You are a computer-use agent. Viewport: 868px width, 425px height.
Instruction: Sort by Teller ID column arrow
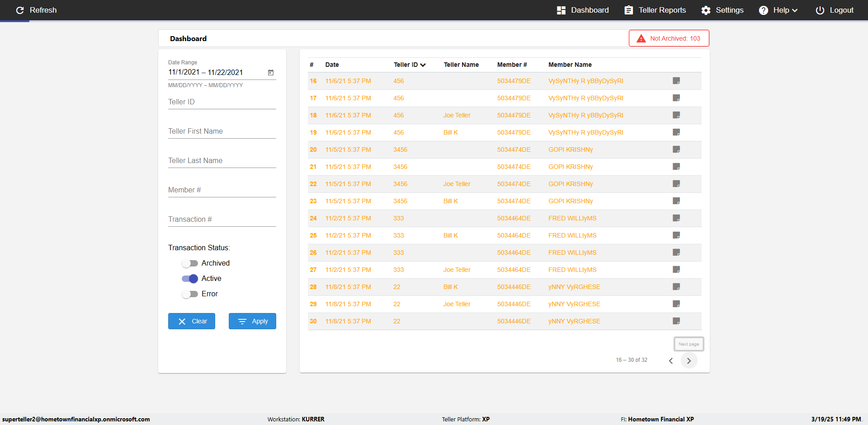[423, 65]
